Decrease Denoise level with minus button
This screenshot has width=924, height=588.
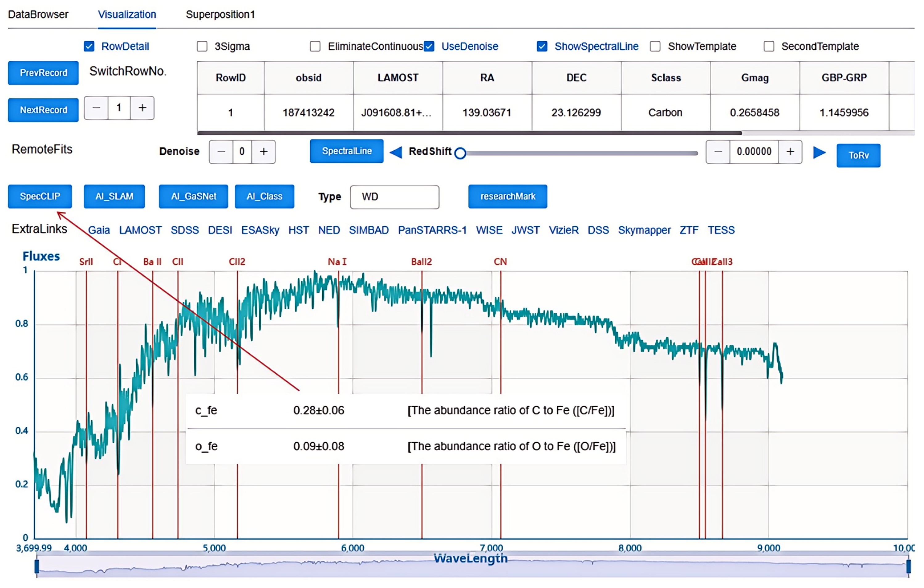click(x=221, y=151)
